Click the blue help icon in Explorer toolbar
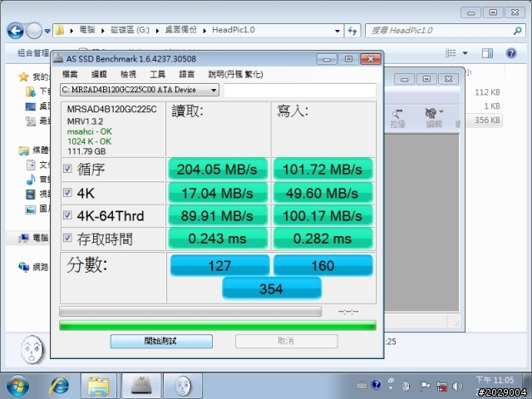The height and width of the screenshot is (399, 532). click(511, 53)
